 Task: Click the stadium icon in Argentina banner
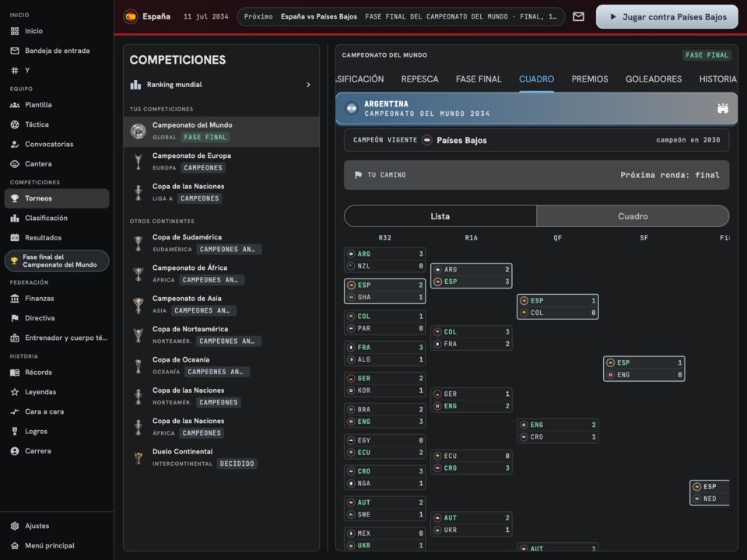coord(723,109)
